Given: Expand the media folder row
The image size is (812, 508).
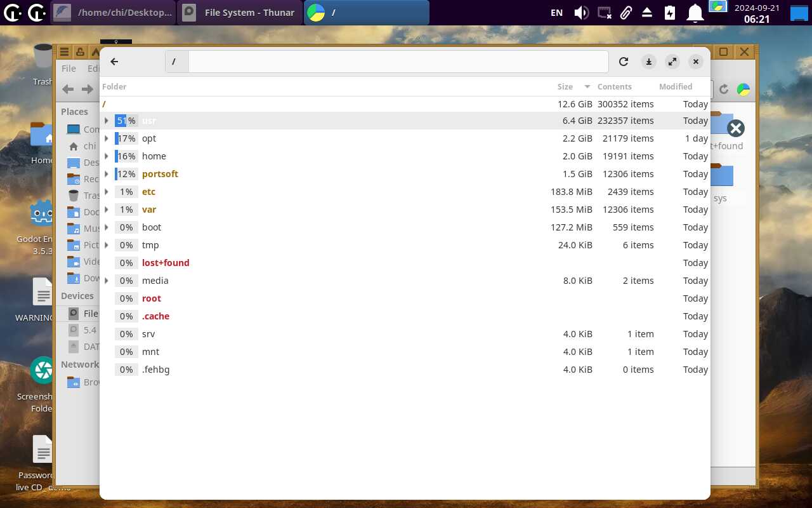Looking at the screenshot, I should [107, 281].
